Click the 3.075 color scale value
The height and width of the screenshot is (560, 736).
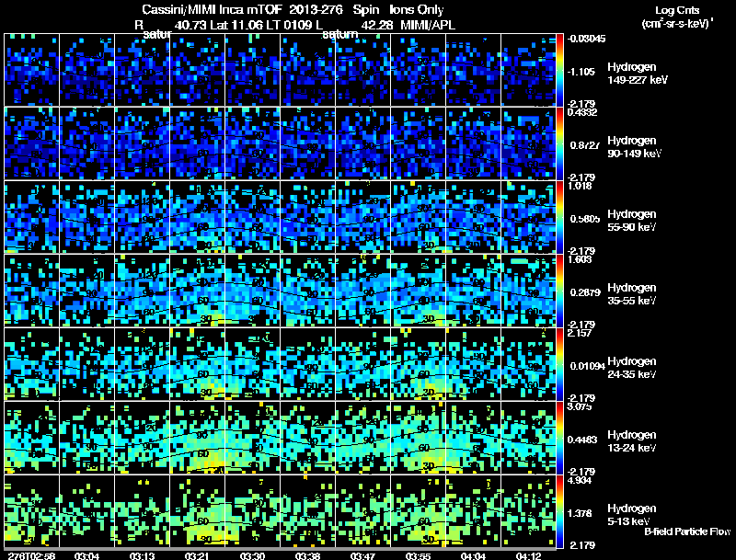click(580, 406)
